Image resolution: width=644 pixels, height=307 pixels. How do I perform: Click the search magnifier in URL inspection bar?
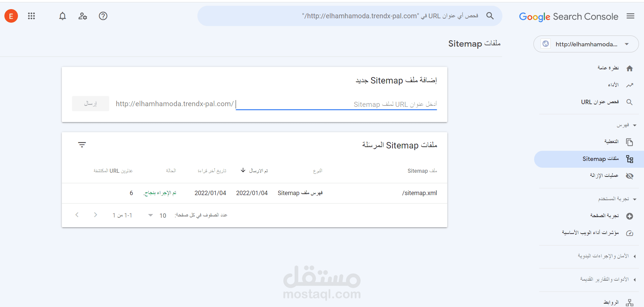(490, 16)
